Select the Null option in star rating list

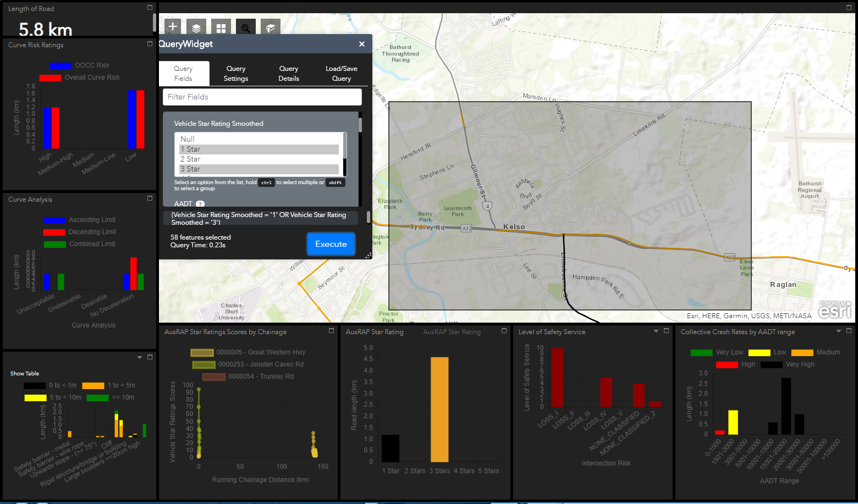[x=258, y=139]
